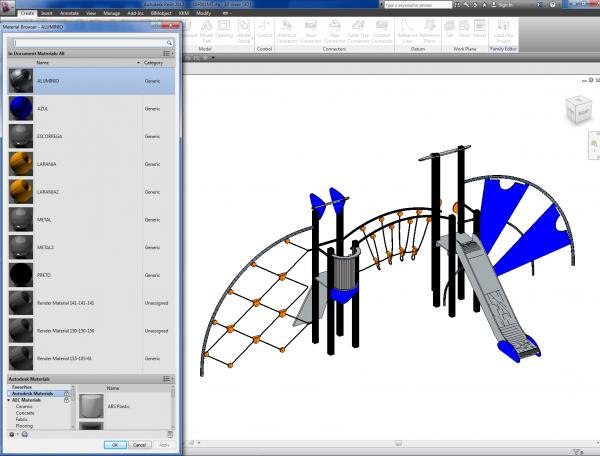Select the blue AZUL material swatch
Viewport: 600px width, 456px height.
click(20, 107)
